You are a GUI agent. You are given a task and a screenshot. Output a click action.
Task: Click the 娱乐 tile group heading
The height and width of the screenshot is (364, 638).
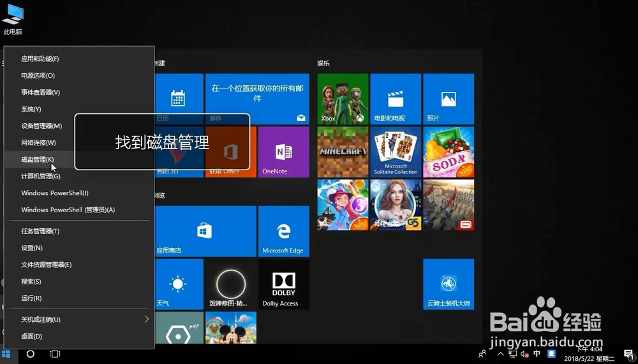tap(323, 63)
